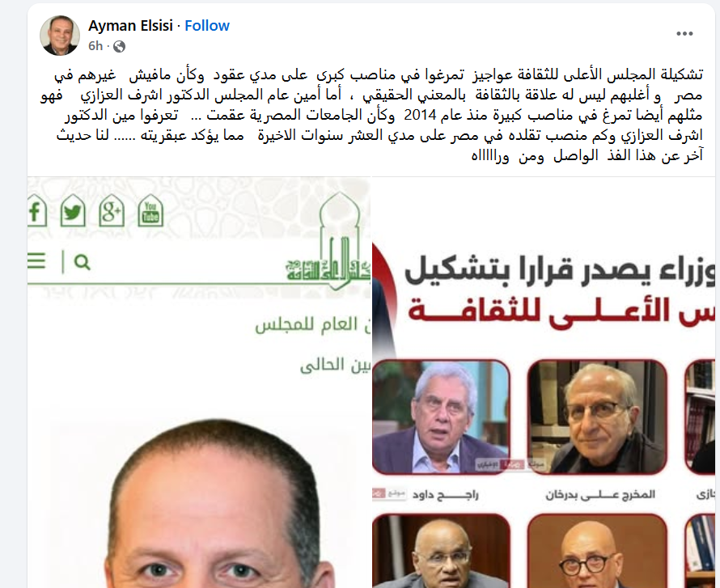Open Ayman Elsisi's profile picture
The width and height of the screenshot is (720, 588).
click(60, 36)
